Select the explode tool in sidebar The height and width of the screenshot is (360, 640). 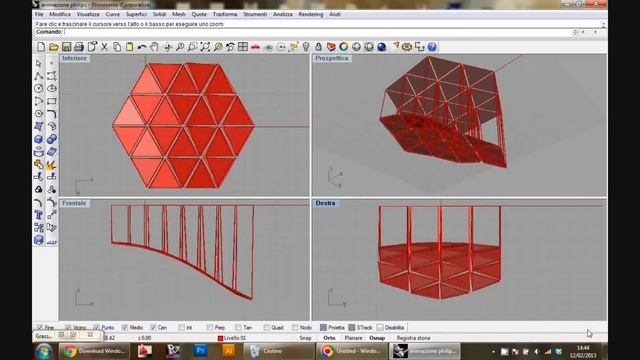51,164
